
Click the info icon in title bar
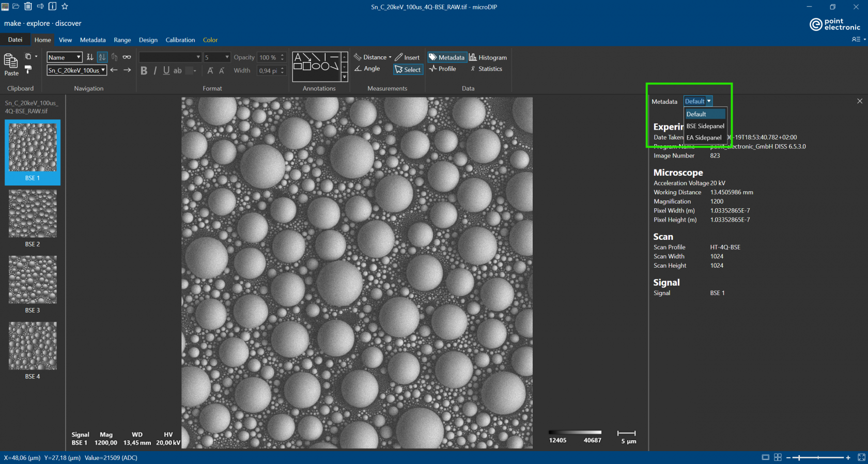tap(52, 6)
